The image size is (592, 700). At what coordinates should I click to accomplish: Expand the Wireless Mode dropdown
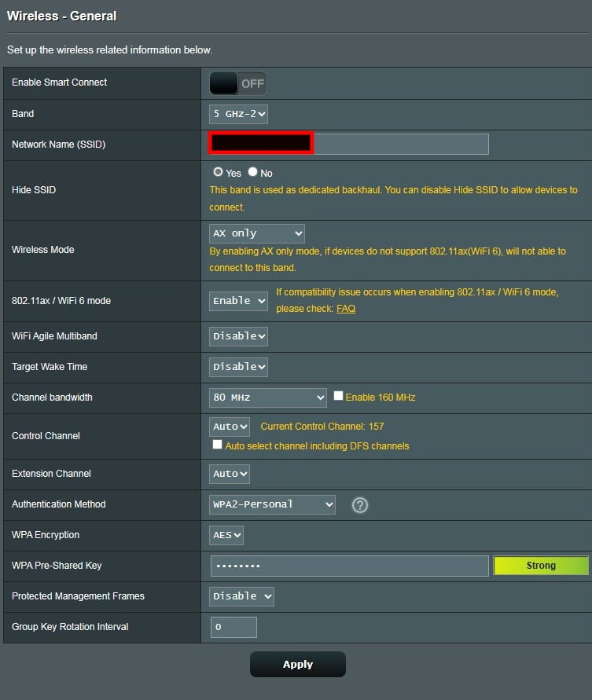pos(257,233)
